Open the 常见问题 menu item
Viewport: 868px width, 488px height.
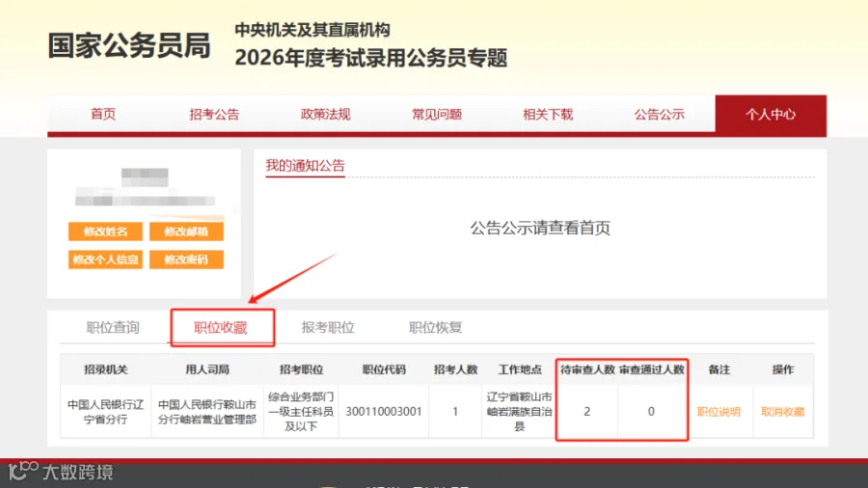click(x=437, y=114)
